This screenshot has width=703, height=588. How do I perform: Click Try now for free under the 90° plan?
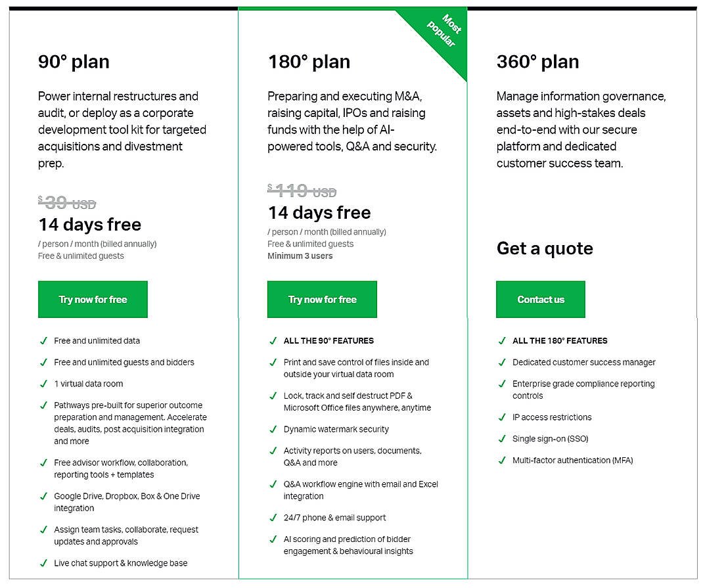(93, 299)
